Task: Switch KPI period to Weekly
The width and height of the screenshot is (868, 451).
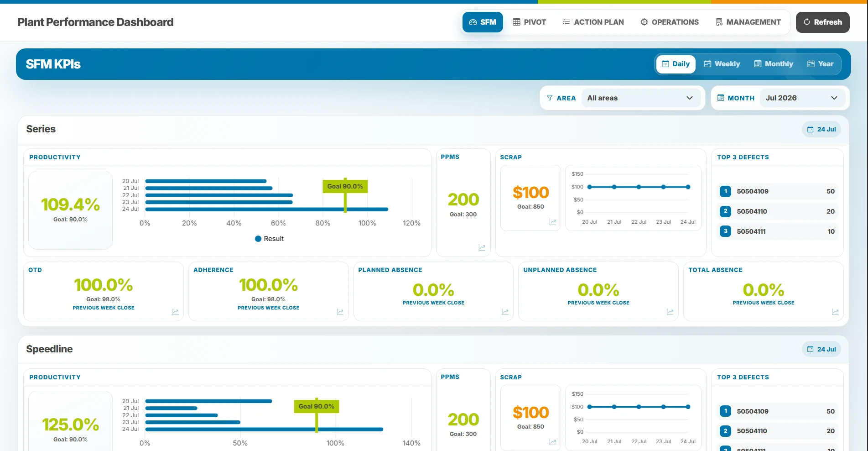Action: 722,64
